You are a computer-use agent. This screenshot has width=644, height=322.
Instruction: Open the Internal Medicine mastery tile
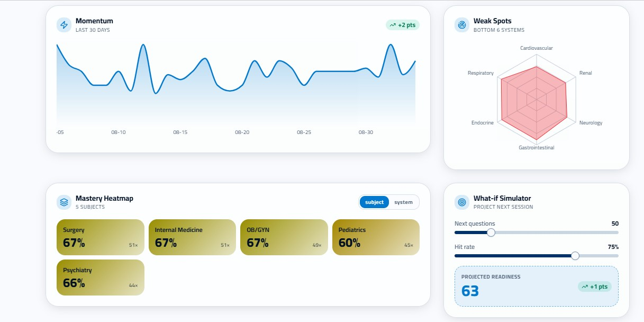coord(192,237)
